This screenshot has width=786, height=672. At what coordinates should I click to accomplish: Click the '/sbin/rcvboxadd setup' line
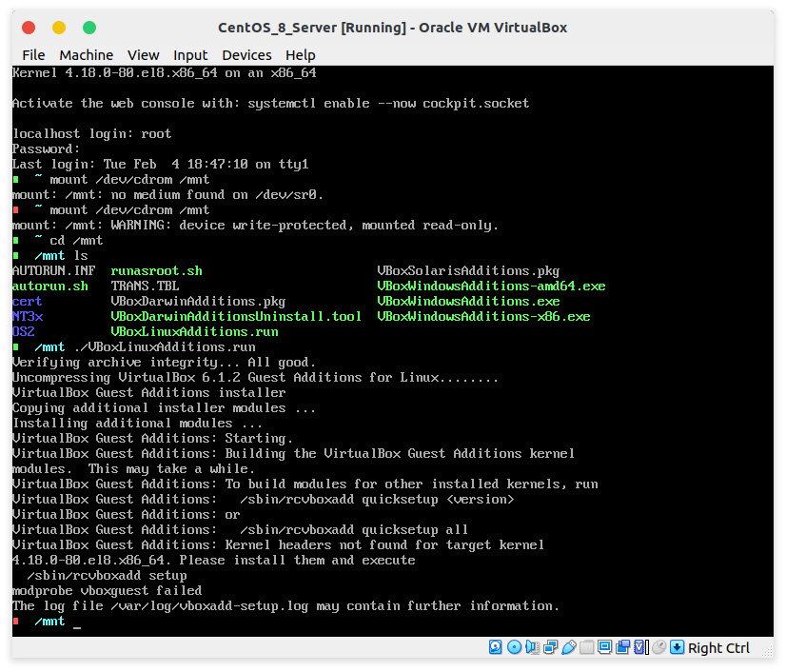click(107, 575)
